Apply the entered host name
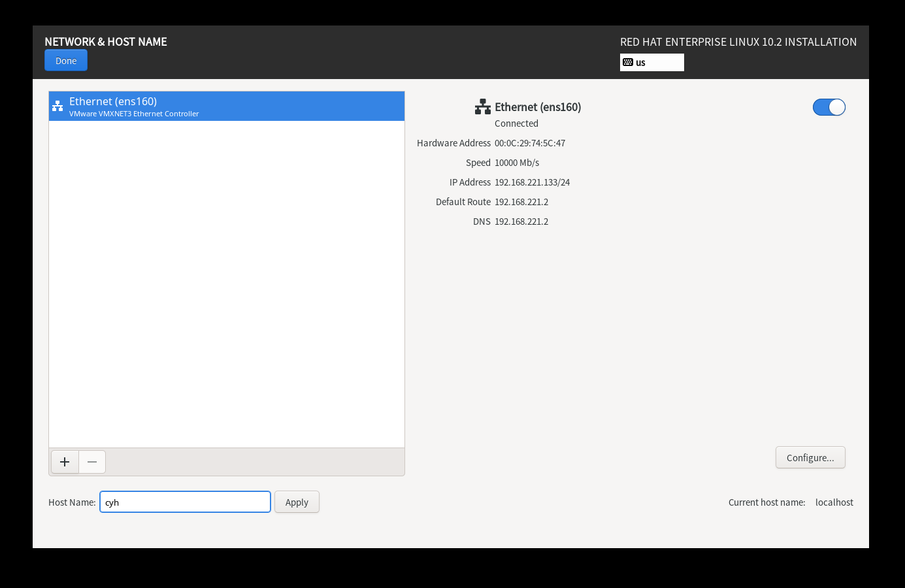905x588 pixels. point(297,502)
